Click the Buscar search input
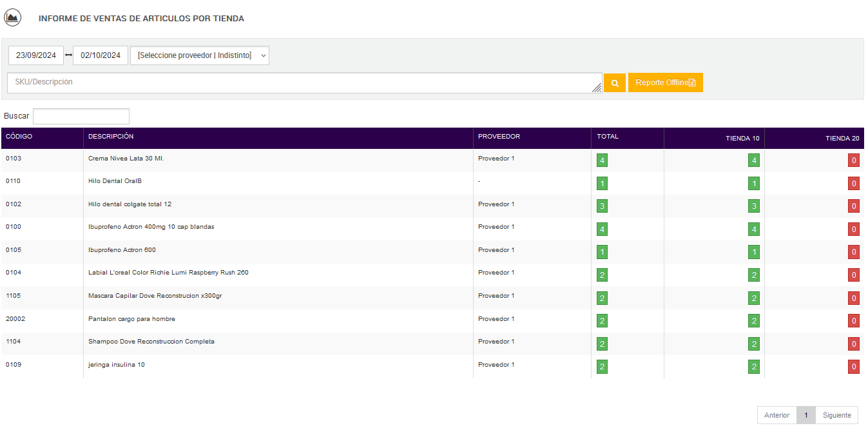The image size is (868, 437). (x=81, y=116)
